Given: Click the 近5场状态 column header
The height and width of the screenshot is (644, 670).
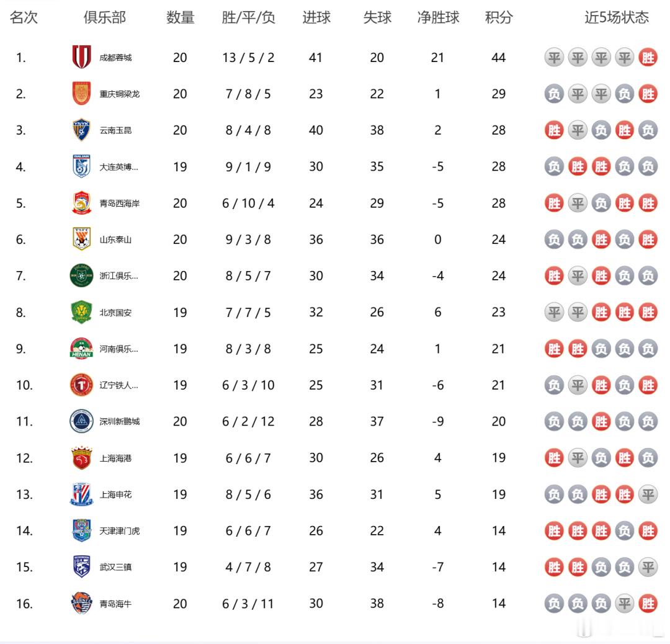Looking at the screenshot, I should [x=617, y=17].
